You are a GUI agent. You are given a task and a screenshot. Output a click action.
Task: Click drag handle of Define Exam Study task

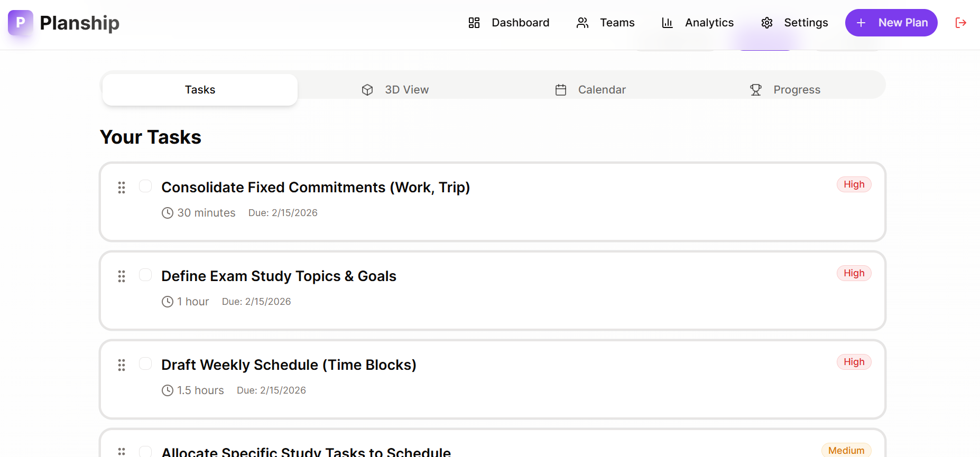pyautogui.click(x=122, y=276)
